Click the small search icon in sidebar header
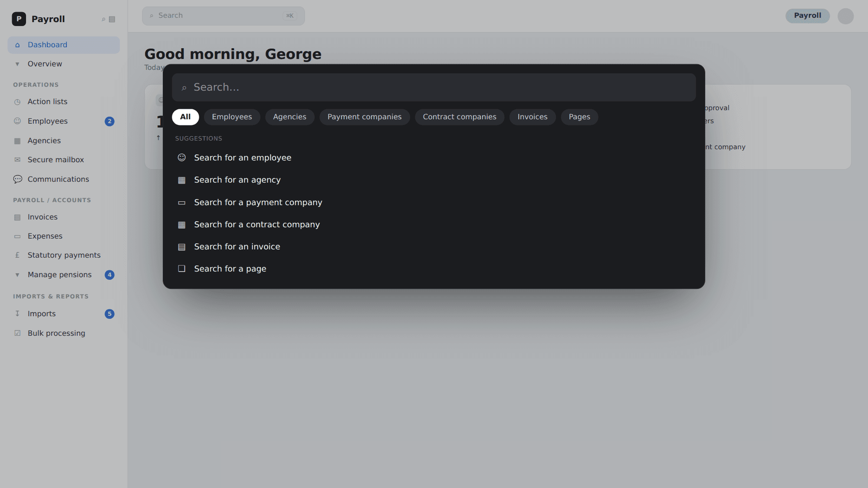This screenshot has height=488, width=868. click(x=103, y=19)
